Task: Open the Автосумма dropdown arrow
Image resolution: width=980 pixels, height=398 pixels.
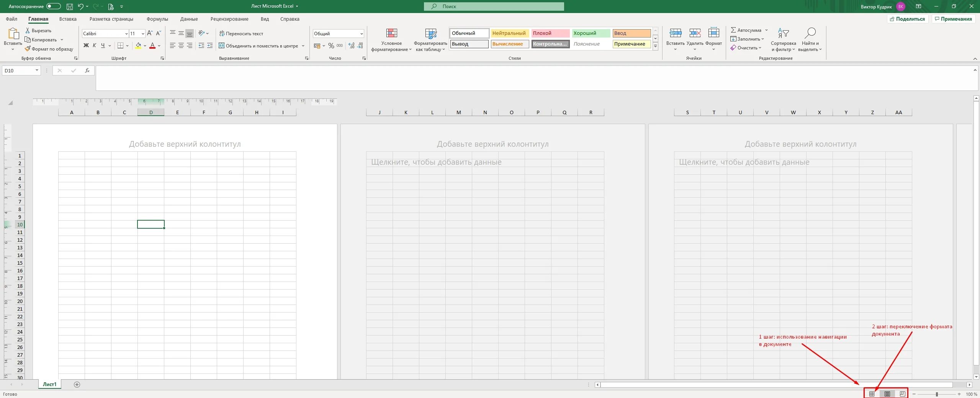Action: pyautogui.click(x=766, y=30)
